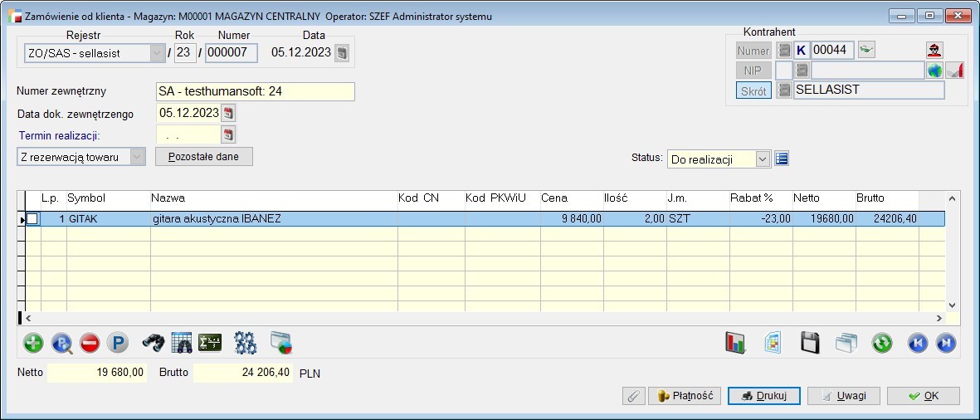Click the binoculars search icon

[154, 343]
